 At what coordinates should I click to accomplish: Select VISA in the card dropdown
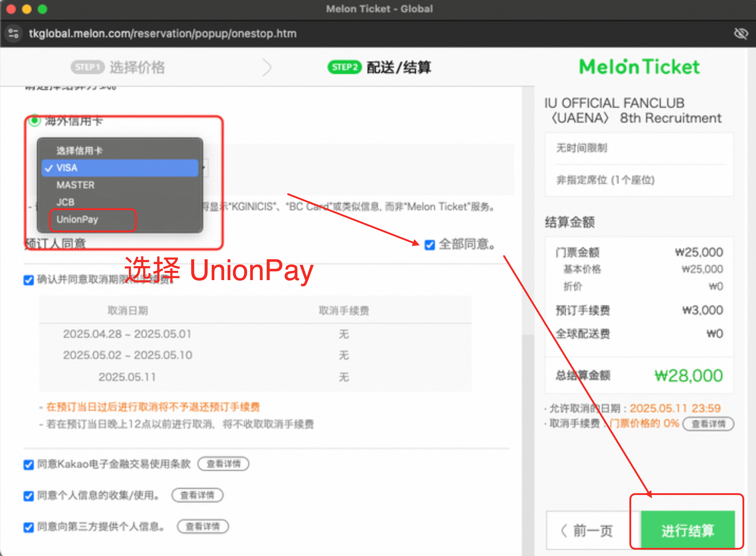click(67, 168)
